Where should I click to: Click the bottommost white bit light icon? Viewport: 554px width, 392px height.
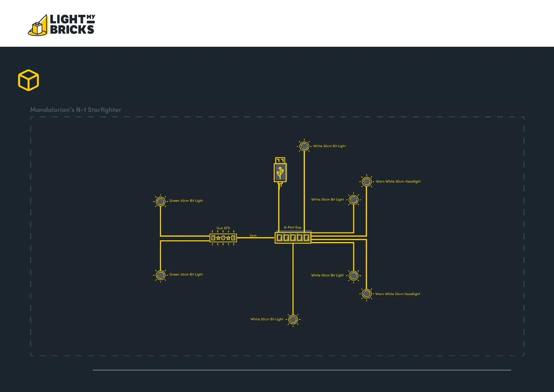pos(293,319)
